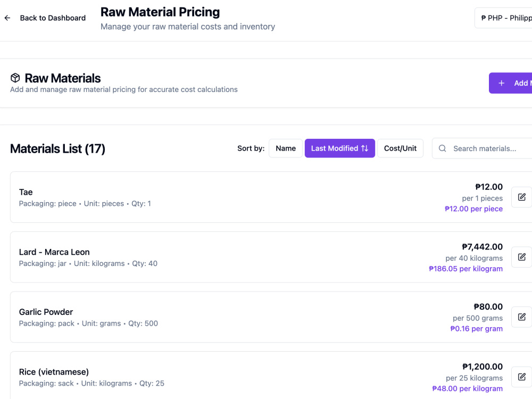
Task: Edit Rice (vietnamese) pricing
Action: pos(521,377)
